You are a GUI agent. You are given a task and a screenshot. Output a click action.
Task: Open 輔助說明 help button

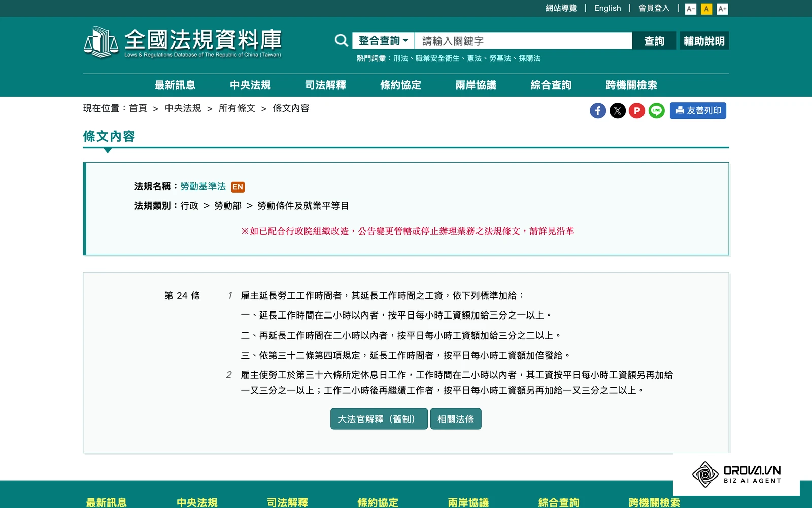[x=704, y=41]
